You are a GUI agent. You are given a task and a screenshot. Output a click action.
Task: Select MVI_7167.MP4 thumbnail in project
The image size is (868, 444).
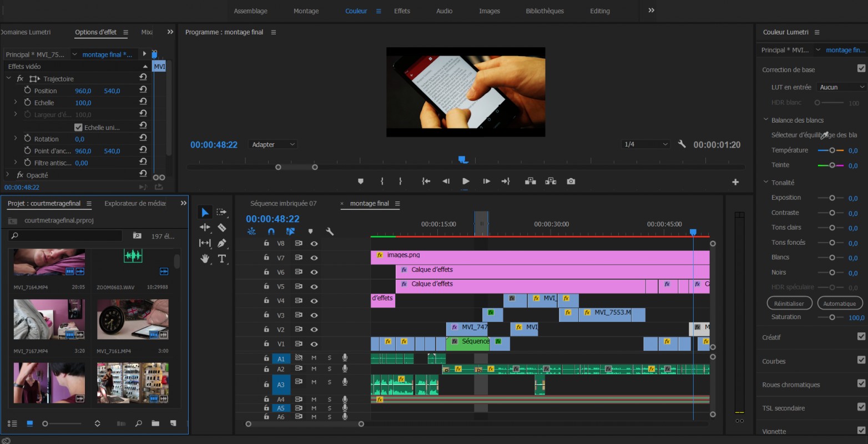(x=49, y=319)
